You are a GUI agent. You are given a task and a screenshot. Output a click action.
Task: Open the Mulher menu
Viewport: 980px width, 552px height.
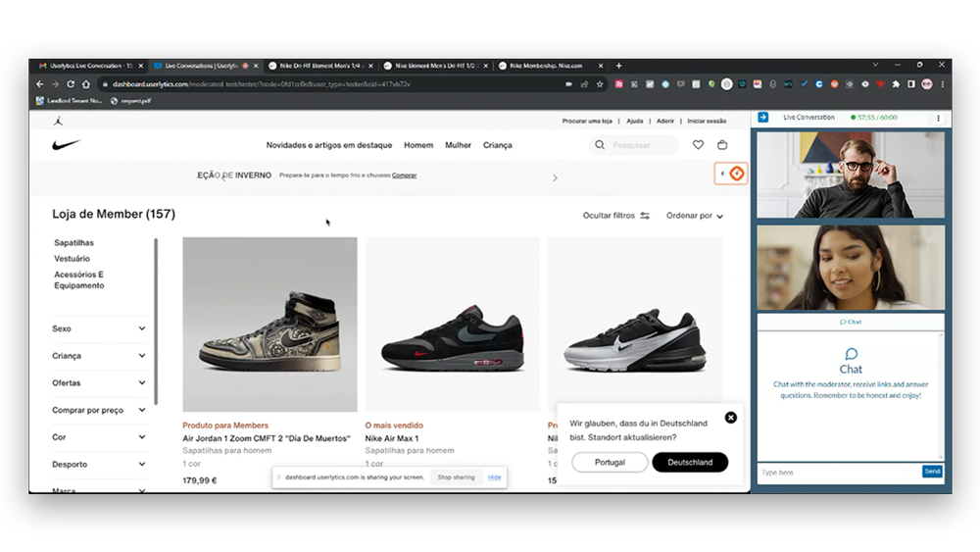(x=458, y=145)
